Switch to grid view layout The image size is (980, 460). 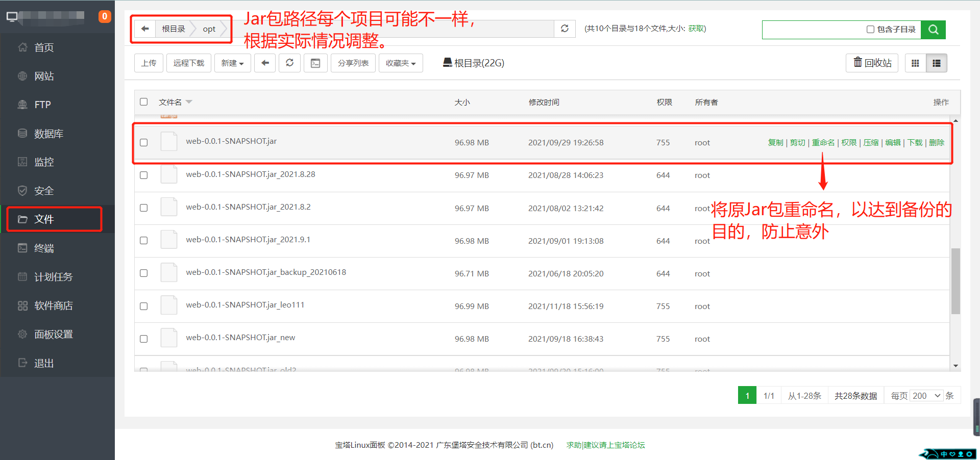click(x=915, y=63)
